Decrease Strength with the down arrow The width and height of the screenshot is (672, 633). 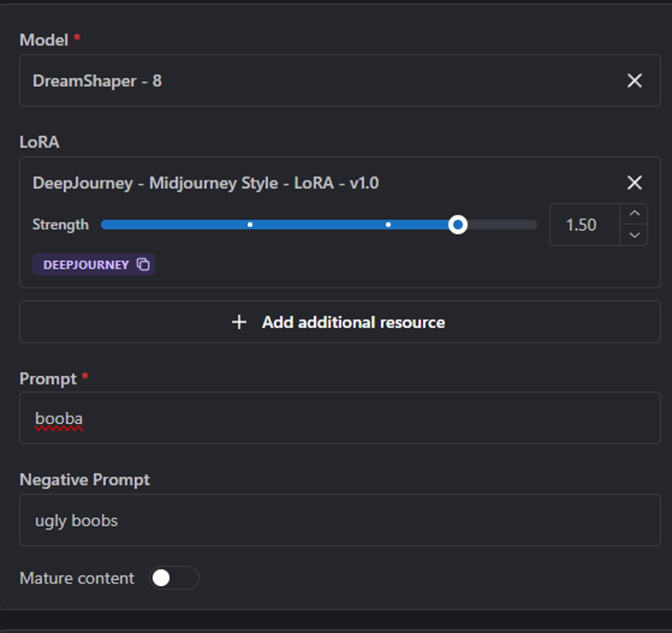634,235
